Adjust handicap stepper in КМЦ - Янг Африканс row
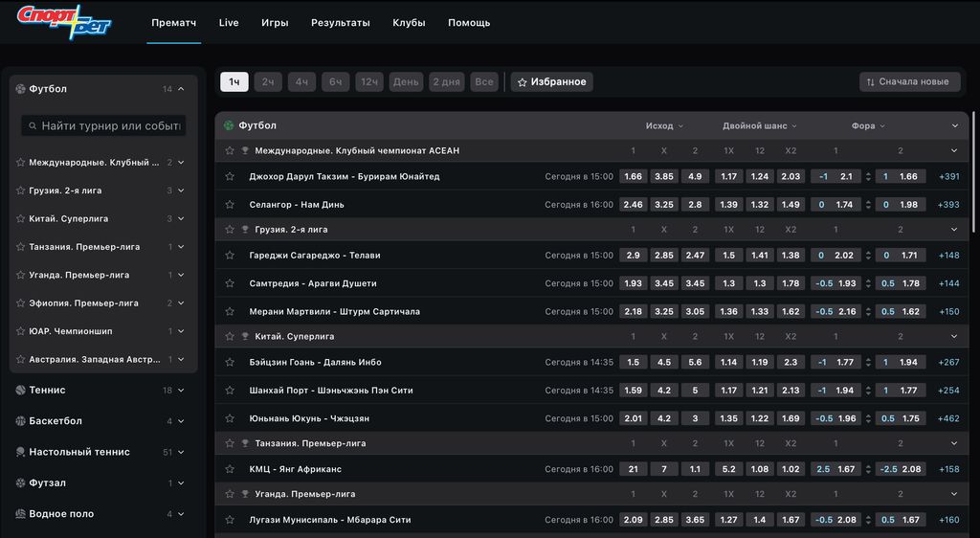 (868, 469)
